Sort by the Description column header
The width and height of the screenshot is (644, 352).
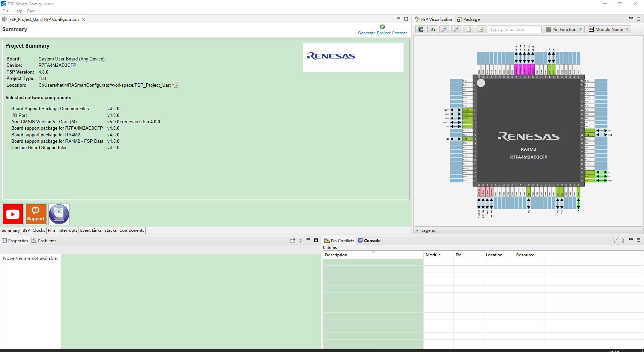(373, 255)
